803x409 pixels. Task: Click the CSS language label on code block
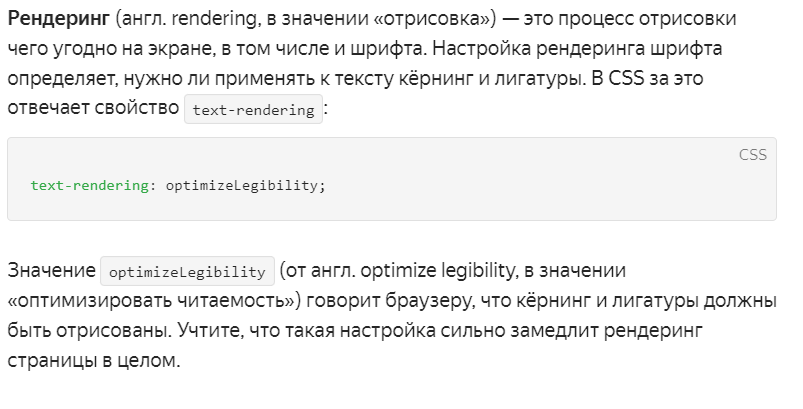click(x=753, y=155)
